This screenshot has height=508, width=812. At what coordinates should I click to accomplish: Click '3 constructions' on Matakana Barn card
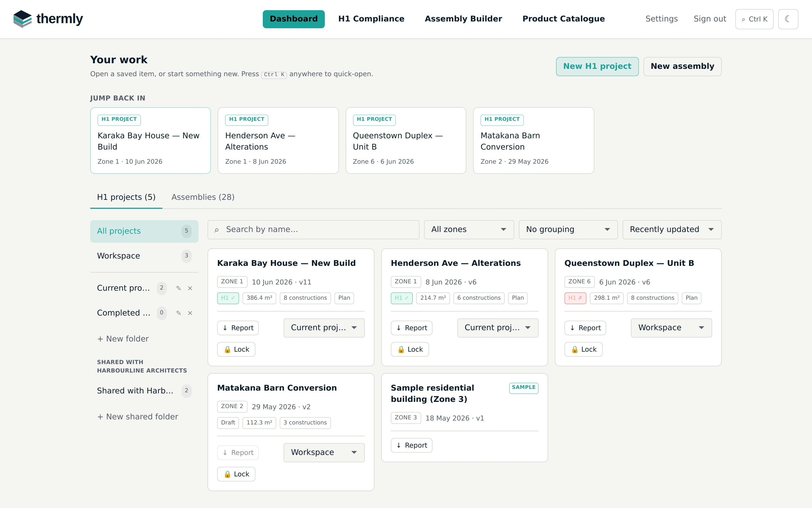[x=305, y=423]
